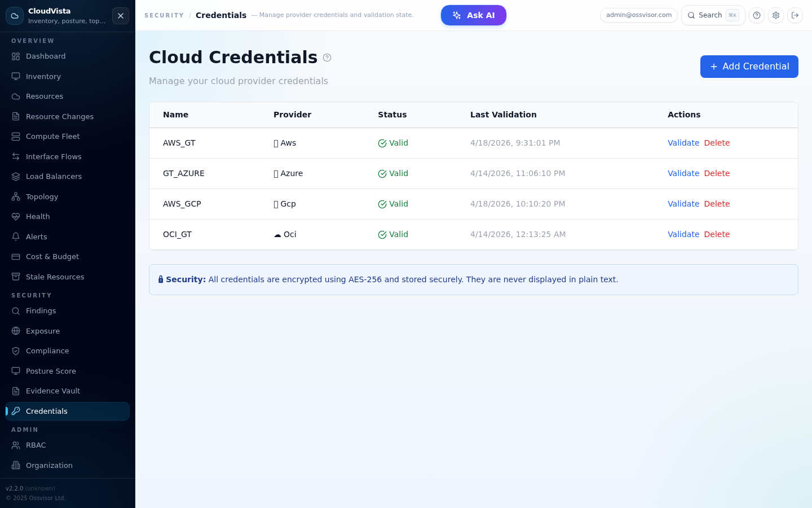Click the GT_AZURE name cell
Viewport: 812px width, 508px height.
(x=184, y=173)
